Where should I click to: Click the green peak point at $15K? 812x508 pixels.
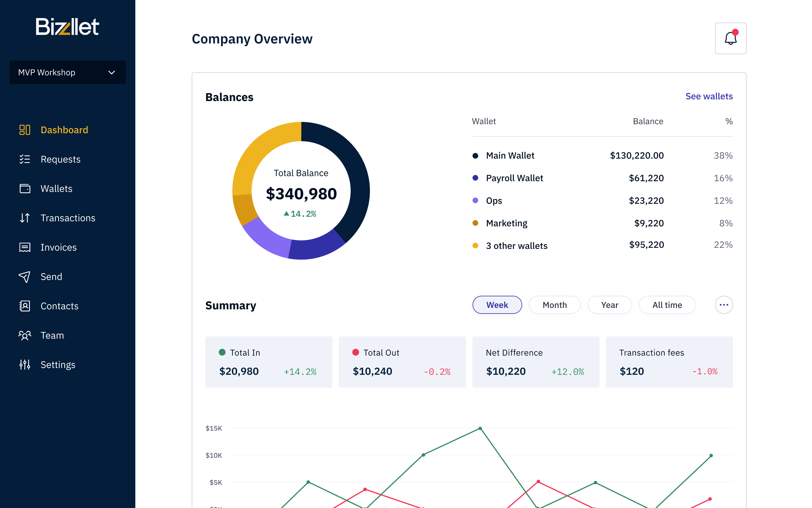pyautogui.click(x=480, y=428)
